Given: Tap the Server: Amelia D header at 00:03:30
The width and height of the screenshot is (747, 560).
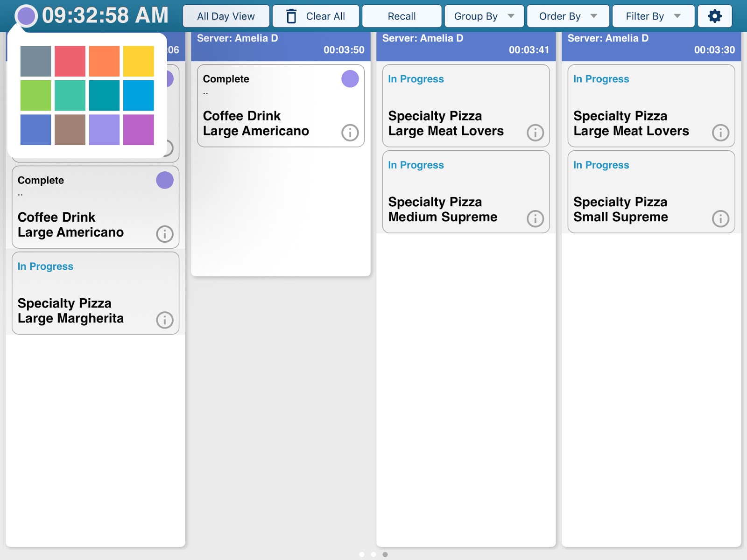Looking at the screenshot, I should tap(651, 44).
